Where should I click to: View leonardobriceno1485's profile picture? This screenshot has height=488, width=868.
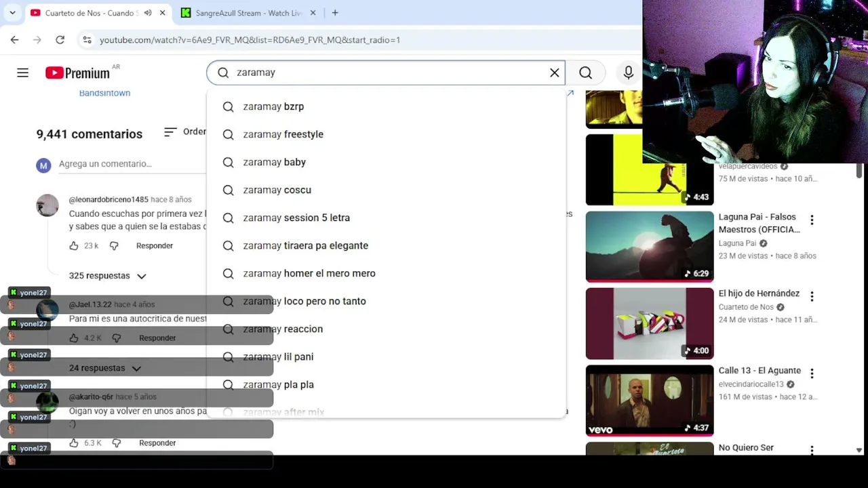47,205
